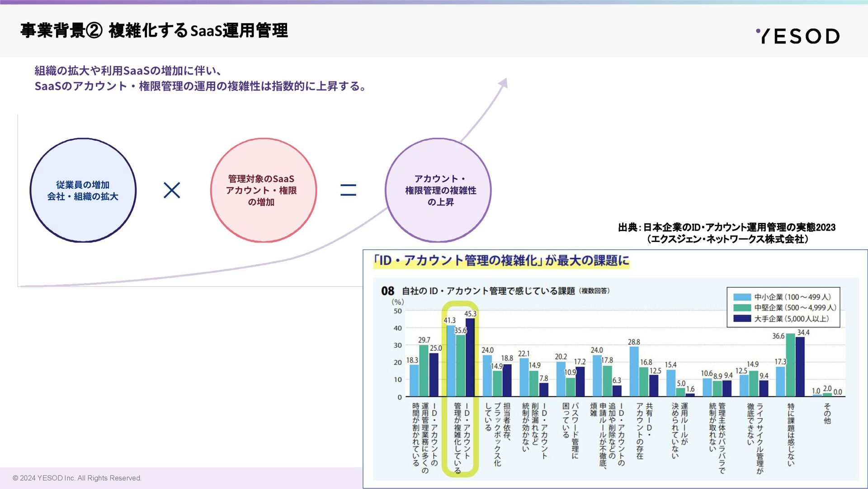868x489 pixels.
Task: Select the blue 従業員の増加 circle
Action: coord(83,190)
